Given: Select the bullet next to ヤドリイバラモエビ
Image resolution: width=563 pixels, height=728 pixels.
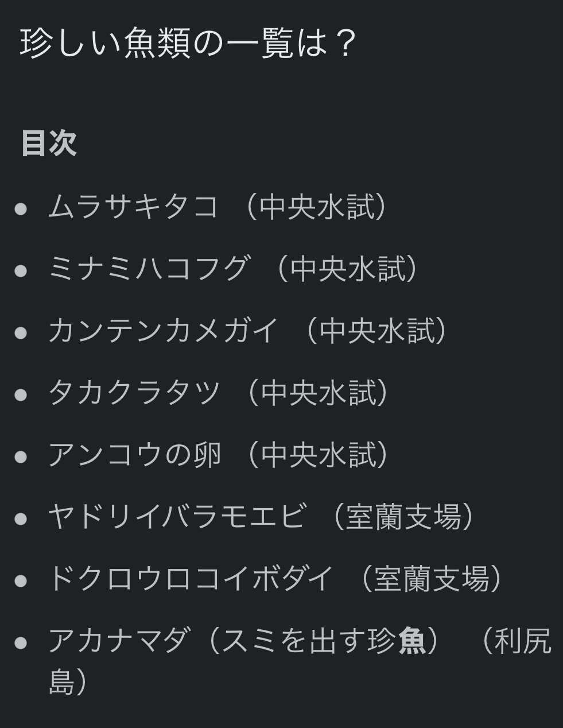Looking at the screenshot, I should coord(21,518).
